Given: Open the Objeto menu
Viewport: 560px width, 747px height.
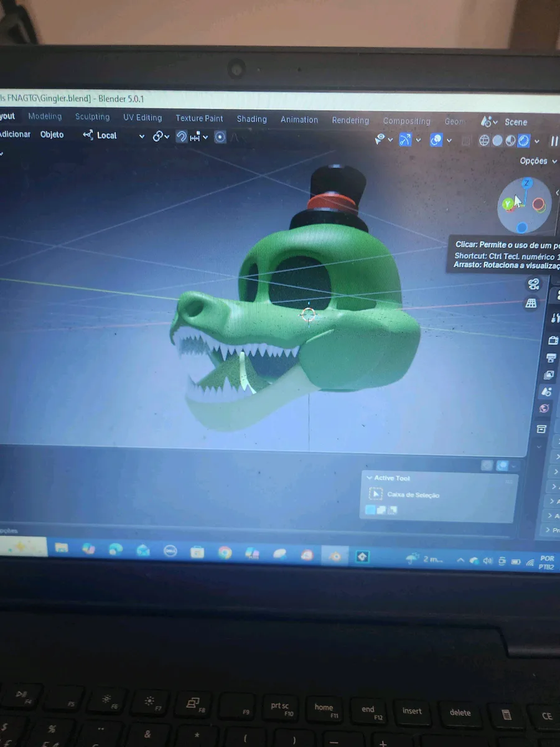Looking at the screenshot, I should [52, 134].
